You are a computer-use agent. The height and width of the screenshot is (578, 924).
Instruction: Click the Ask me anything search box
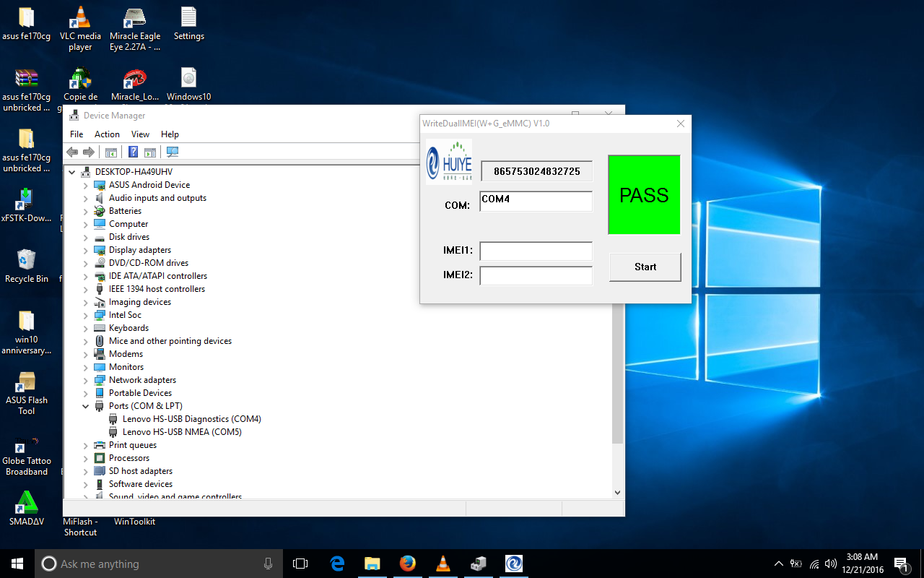[x=160, y=564]
